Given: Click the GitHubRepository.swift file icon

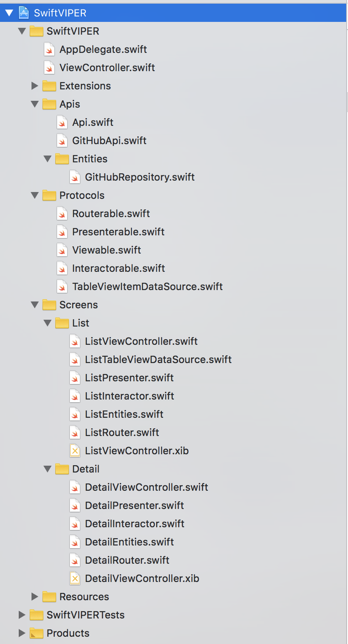Looking at the screenshot, I should (x=75, y=177).
